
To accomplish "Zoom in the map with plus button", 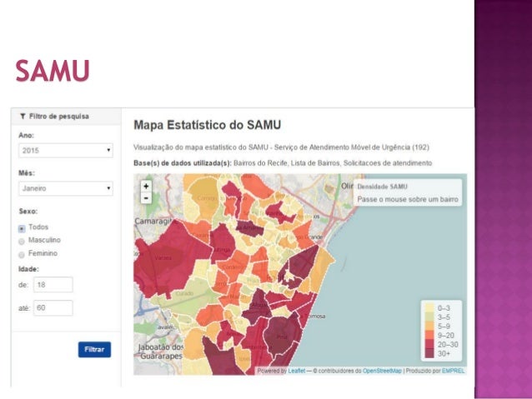I will click(146, 186).
